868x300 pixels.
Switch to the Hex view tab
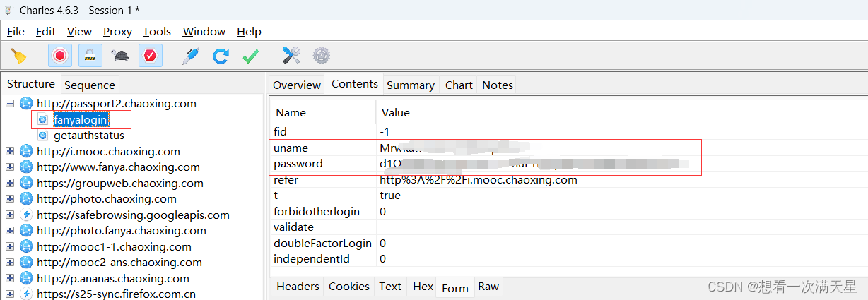click(x=423, y=287)
